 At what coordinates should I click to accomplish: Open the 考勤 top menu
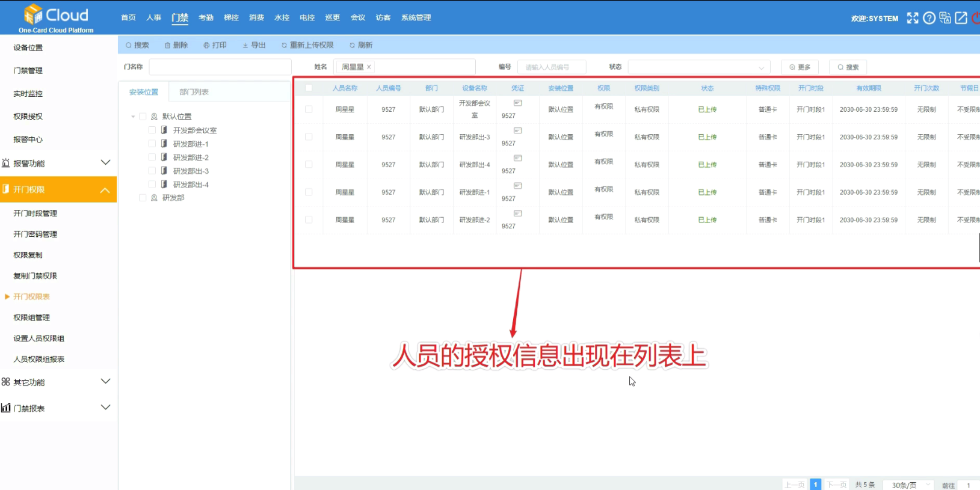(x=206, y=17)
